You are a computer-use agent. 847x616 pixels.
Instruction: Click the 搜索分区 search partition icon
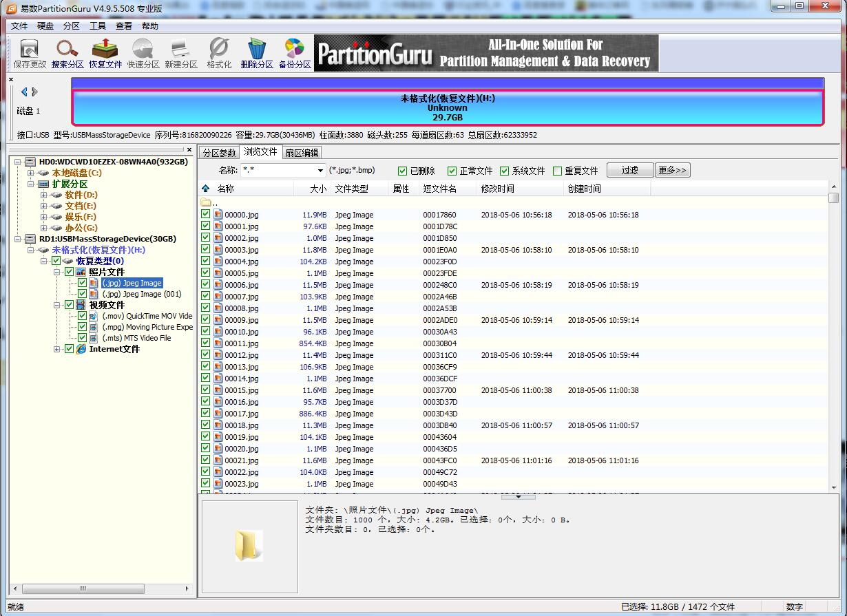click(67, 54)
